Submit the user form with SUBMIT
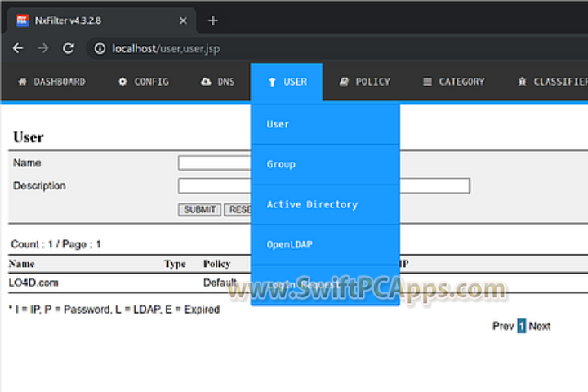588x392 pixels. 199,209
